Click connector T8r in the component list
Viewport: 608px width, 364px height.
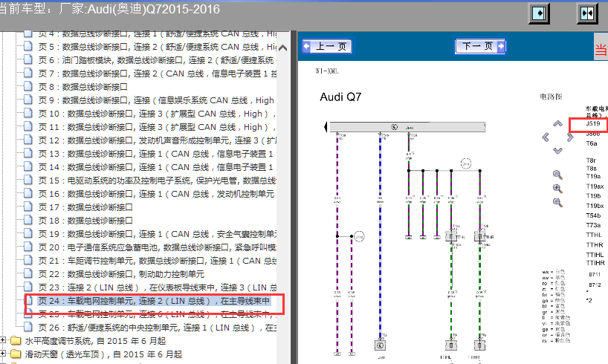tap(591, 160)
